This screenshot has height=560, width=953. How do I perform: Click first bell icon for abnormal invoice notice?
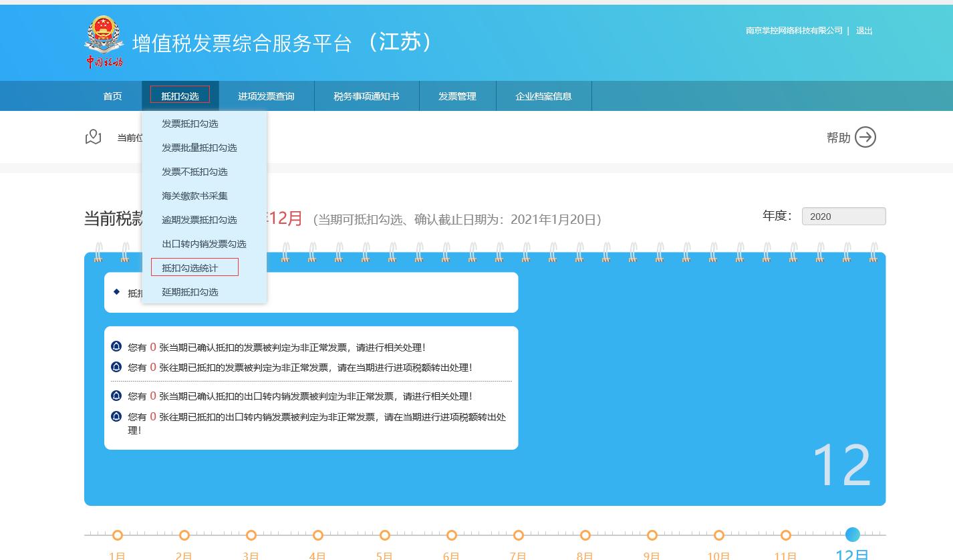coord(116,347)
